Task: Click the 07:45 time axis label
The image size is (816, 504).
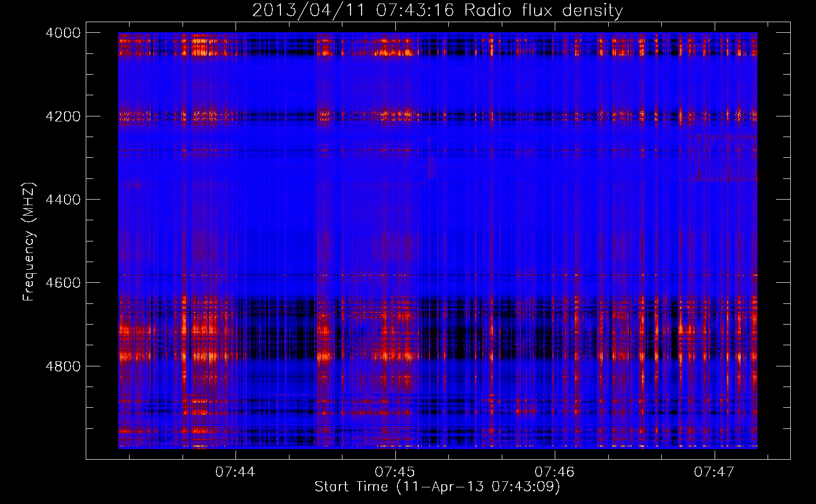Action: pyautogui.click(x=395, y=472)
